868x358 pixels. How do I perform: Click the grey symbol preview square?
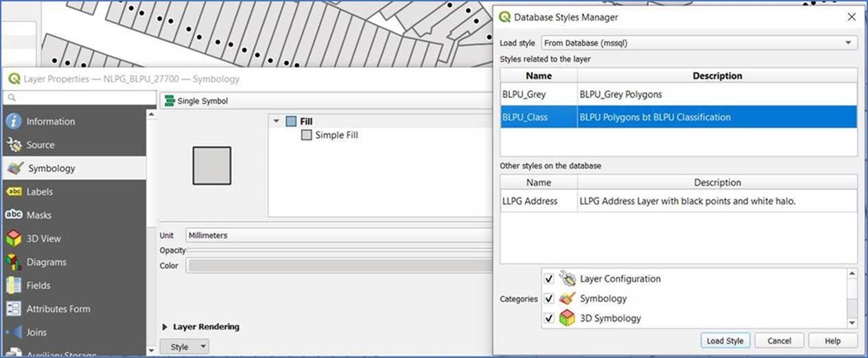[x=212, y=165]
